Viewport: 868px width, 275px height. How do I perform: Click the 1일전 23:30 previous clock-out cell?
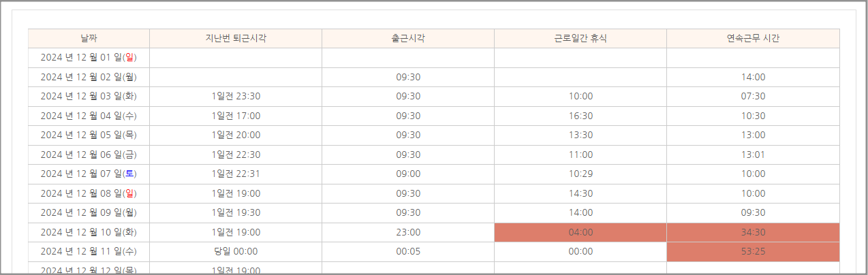tap(236, 97)
